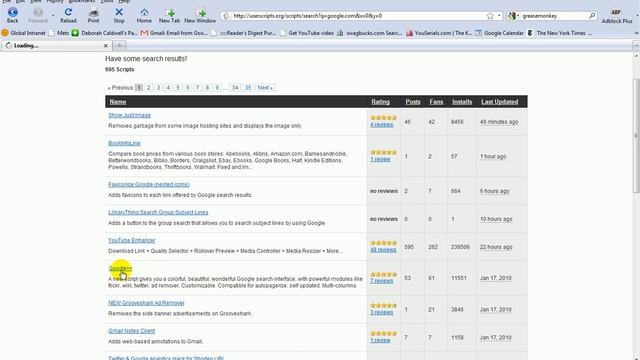Open Show Just Image script
Viewport: 640px width, 360px height.
tap(129, 116)
